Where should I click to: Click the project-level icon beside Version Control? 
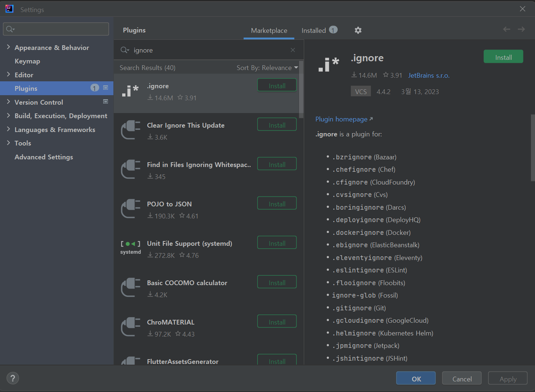coord(106,101)
